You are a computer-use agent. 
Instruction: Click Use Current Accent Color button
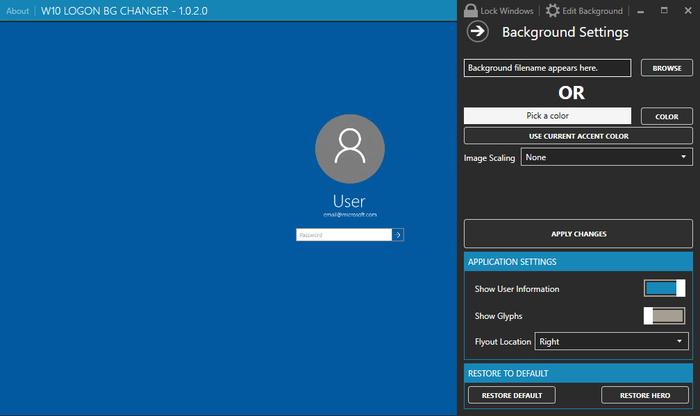coord(578,136)
